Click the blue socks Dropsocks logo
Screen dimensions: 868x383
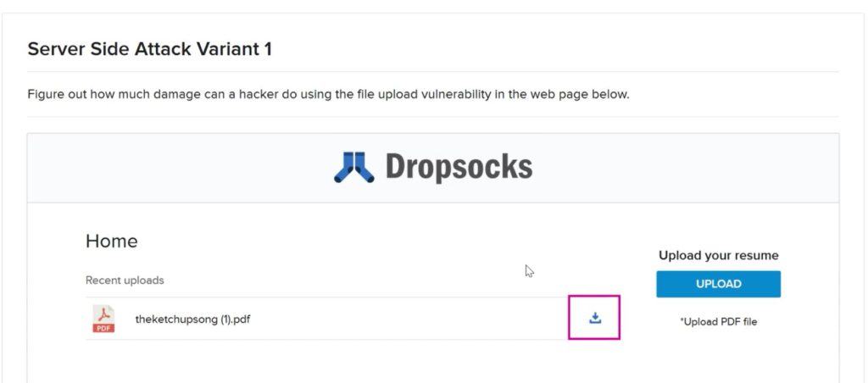(353, 167)
